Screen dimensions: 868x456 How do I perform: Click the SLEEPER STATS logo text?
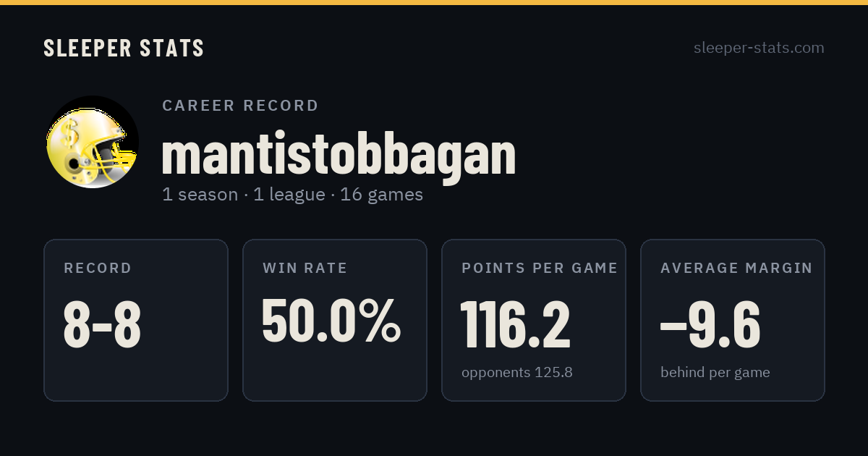tap(124, 48)
